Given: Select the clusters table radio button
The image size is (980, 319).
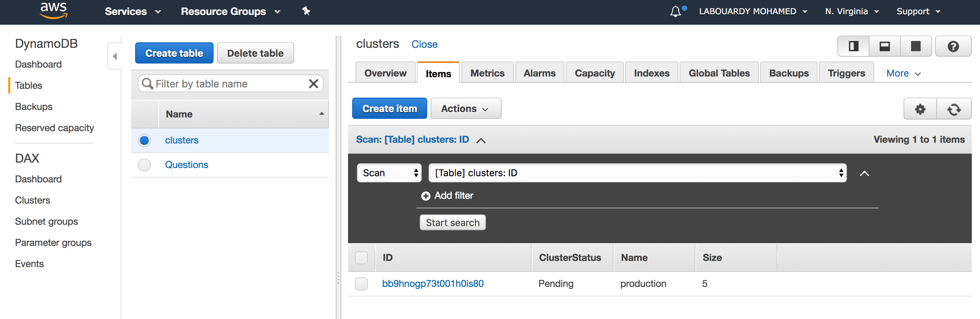Looking at the screenshot, I should point(144,140).
